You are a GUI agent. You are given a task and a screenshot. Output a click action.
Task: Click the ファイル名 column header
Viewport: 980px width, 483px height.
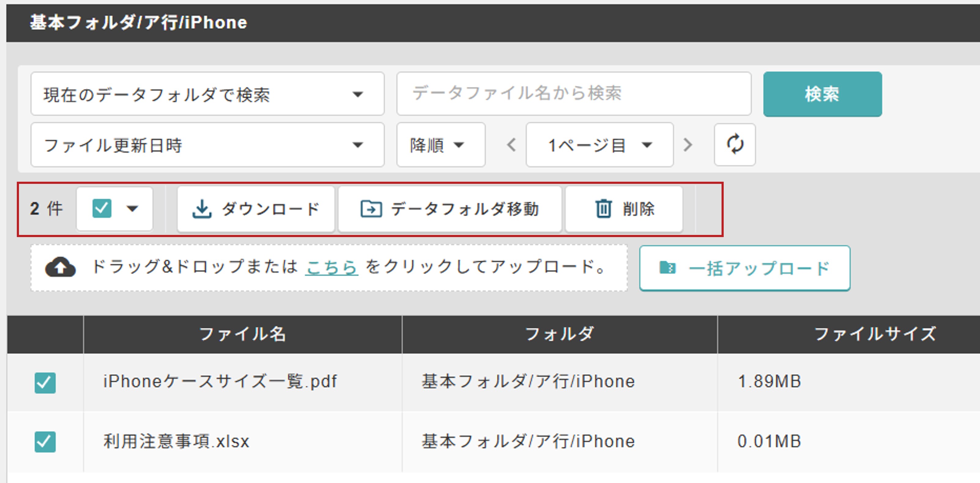243,334
